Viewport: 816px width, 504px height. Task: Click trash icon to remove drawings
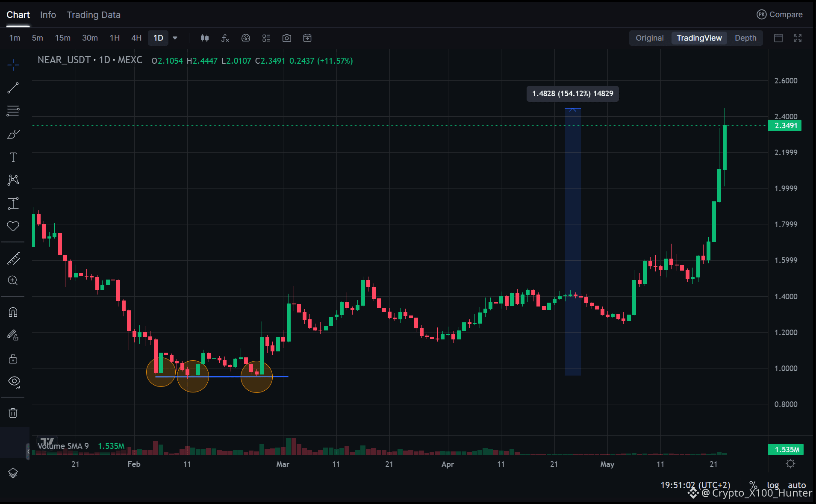13,413
